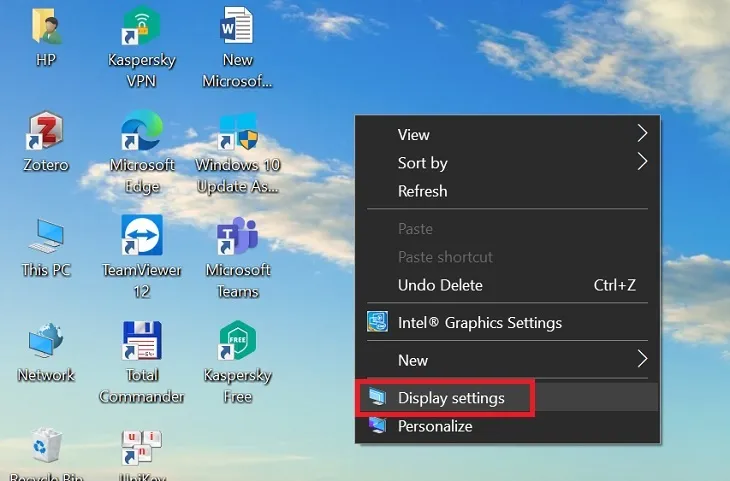Select Undo Delete in context menu

(x=507, y=285)
